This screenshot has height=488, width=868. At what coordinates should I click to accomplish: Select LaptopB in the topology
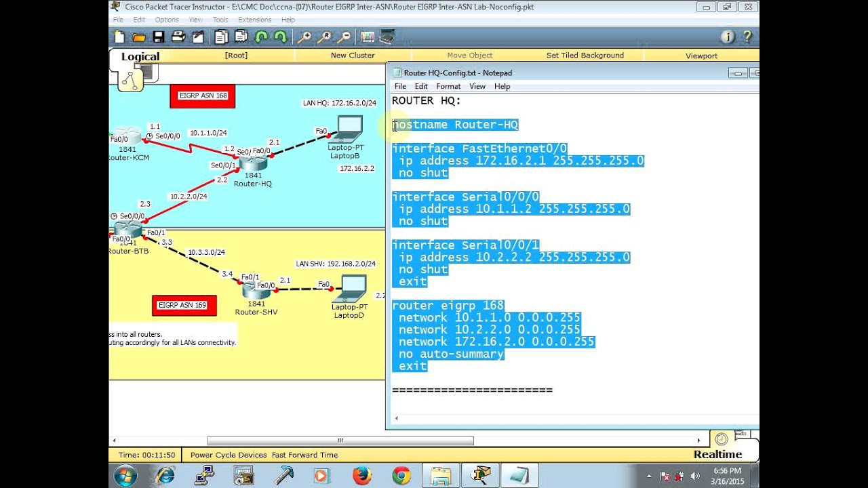(x=349, y=129)
